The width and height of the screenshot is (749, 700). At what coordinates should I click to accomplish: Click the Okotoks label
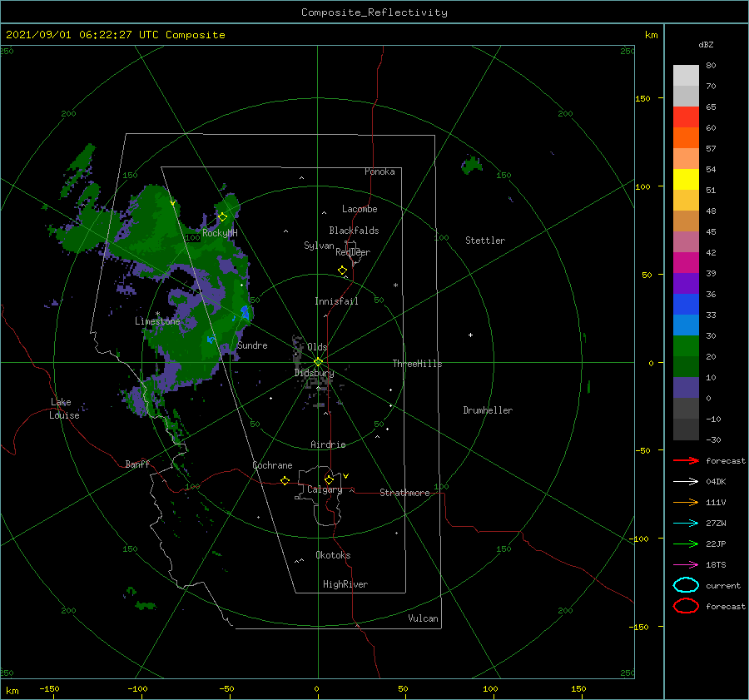point(333,555)
